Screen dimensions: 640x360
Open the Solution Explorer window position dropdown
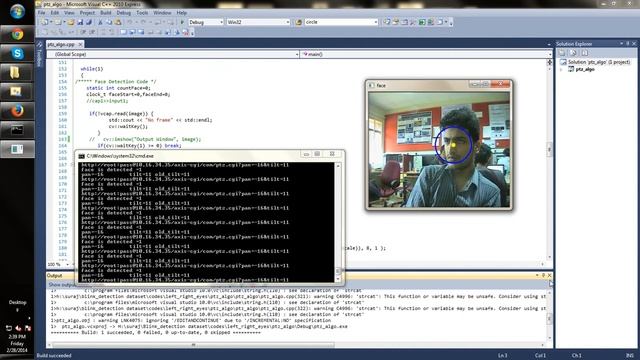[622, 44]
